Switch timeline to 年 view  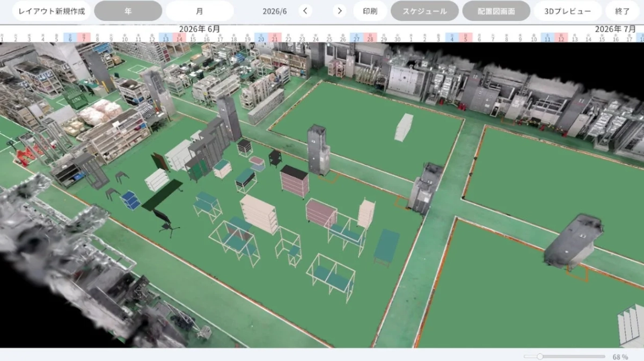pos(128,11)
